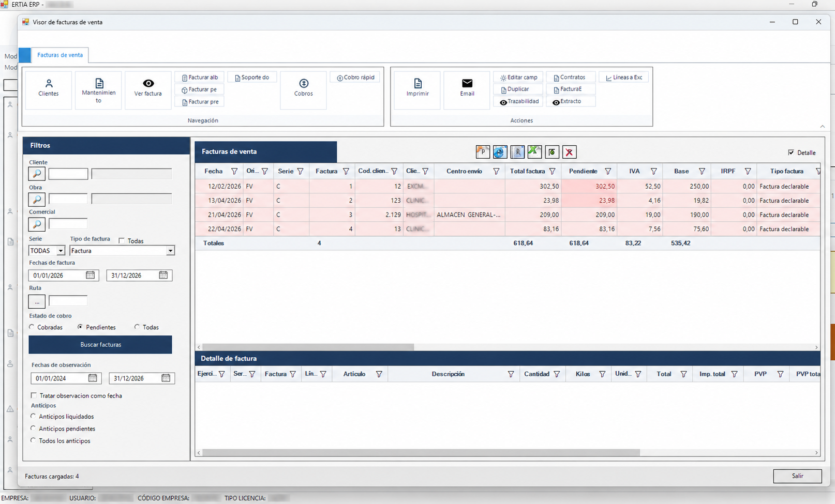Open the start Fechas de factura calendar picker
Screen dimensions: 835x504
tap(90, 275)
